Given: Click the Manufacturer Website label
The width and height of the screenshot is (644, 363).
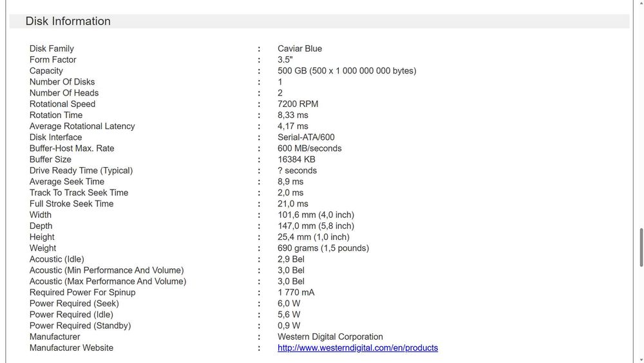Looking at the screenshot, I should tap(71, 348).
